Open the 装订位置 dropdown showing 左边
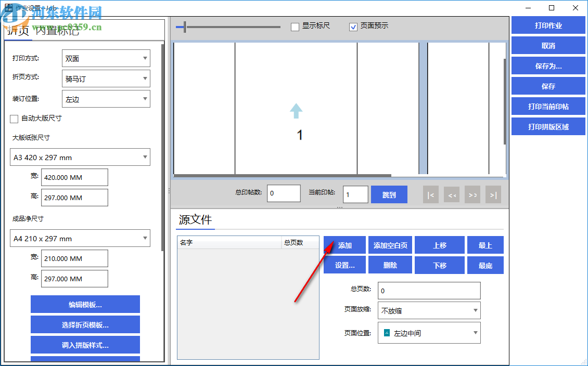This screenshot has height=366, width=588. pos(106,99)
